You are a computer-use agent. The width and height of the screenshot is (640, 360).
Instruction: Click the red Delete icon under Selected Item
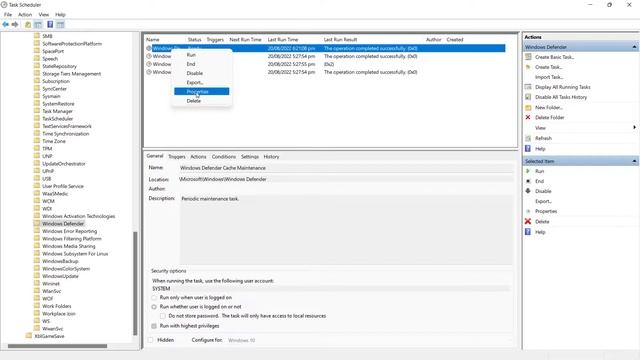pyautogui.click(x=528, y=221)
